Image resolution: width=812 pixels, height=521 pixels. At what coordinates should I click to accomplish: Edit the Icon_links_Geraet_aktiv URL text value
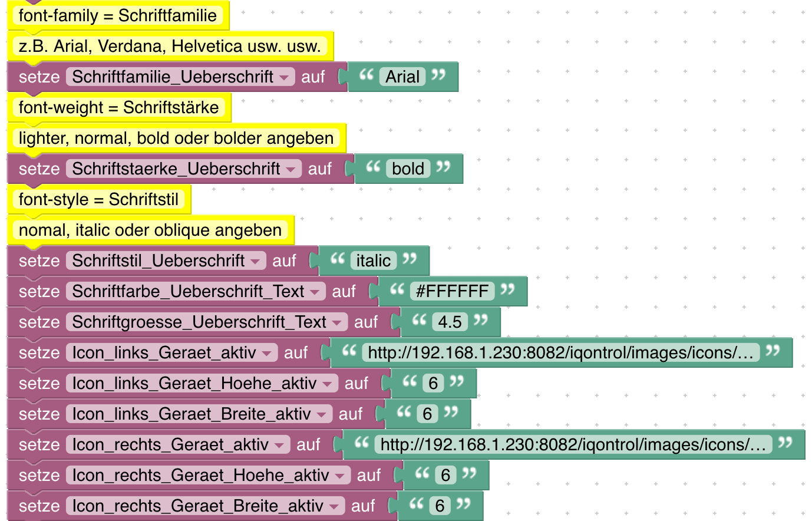[560, 352]
